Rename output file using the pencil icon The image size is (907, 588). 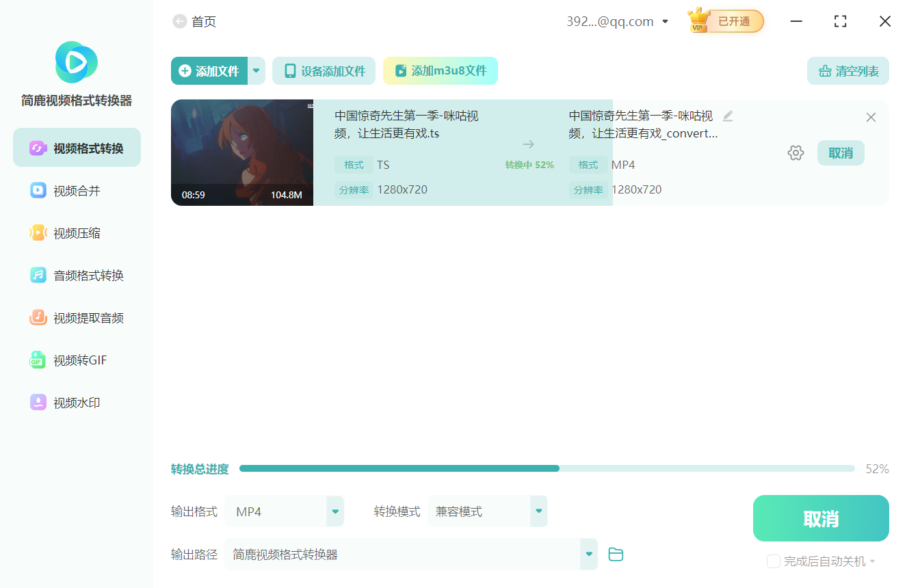tap(727, 116)
